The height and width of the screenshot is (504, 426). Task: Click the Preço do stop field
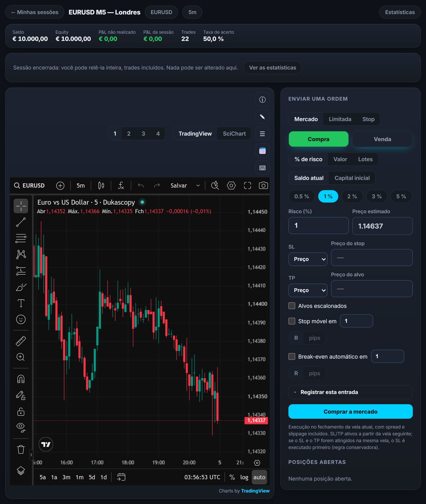click(x=371, y=258)
